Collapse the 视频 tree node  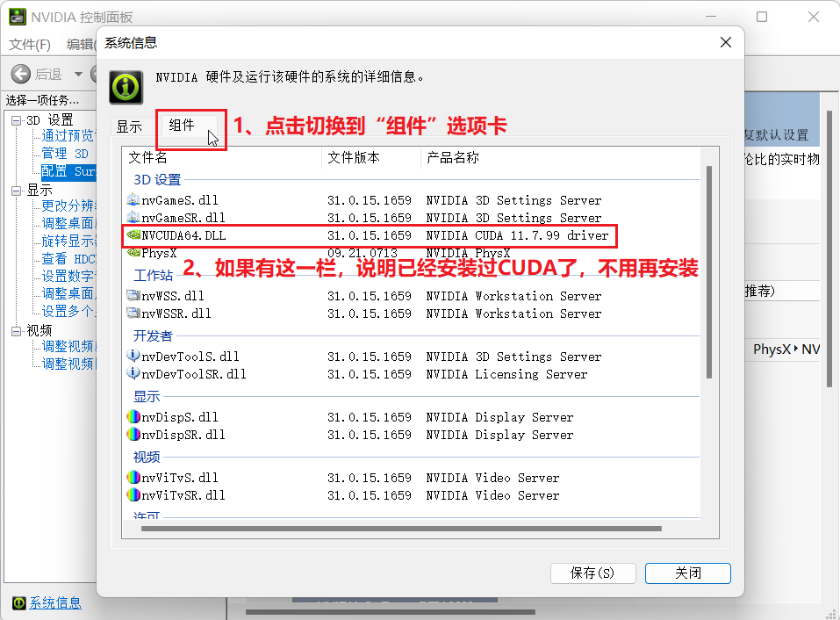coord(17,331)
